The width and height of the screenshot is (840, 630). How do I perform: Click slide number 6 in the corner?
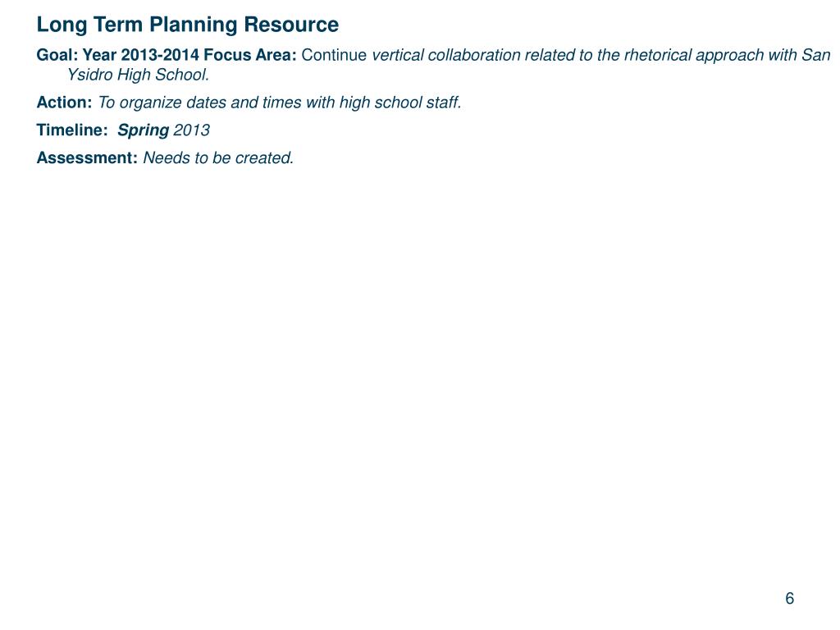[789, 599]
